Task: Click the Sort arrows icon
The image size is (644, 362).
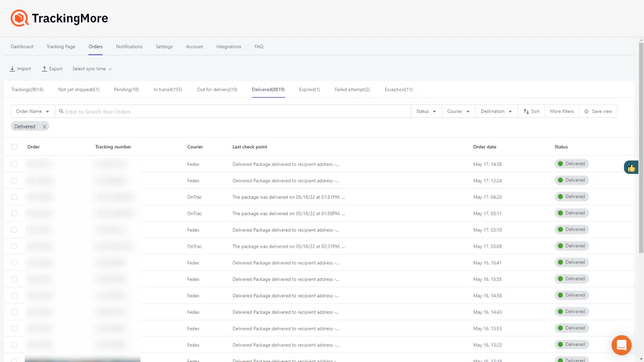Action: pos(526,112)
